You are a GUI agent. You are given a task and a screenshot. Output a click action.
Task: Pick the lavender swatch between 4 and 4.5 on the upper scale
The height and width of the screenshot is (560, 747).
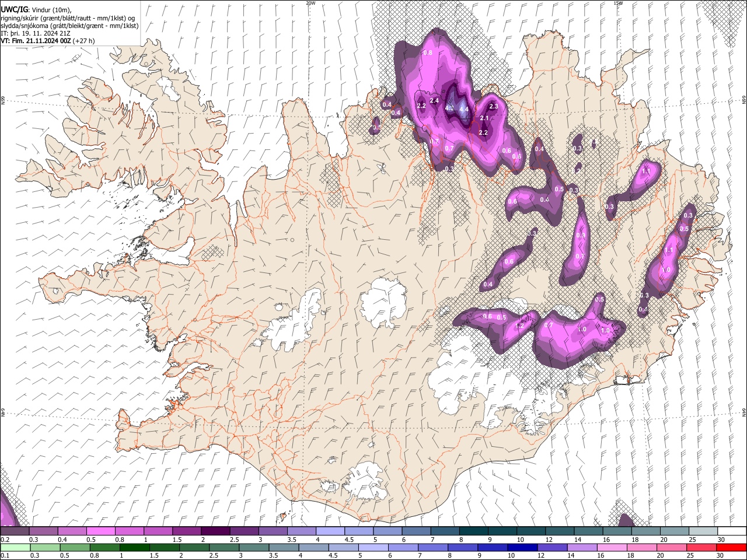pyautogui.click(x=330, y=531)
